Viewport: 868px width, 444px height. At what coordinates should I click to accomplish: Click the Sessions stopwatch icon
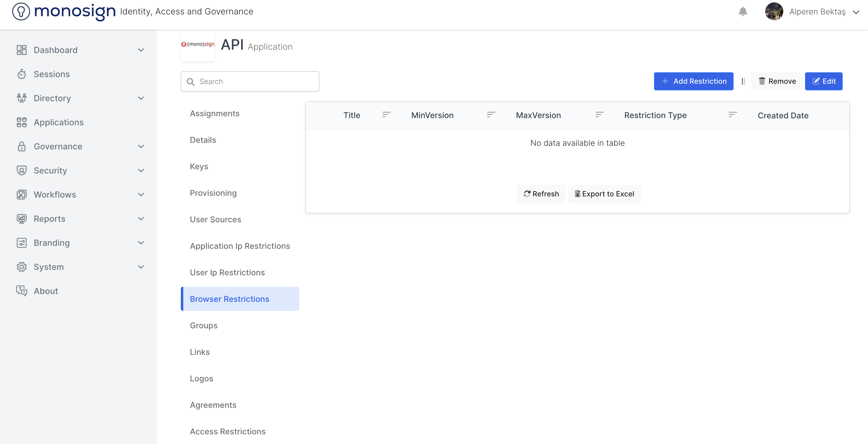click(x=22, y=74)
